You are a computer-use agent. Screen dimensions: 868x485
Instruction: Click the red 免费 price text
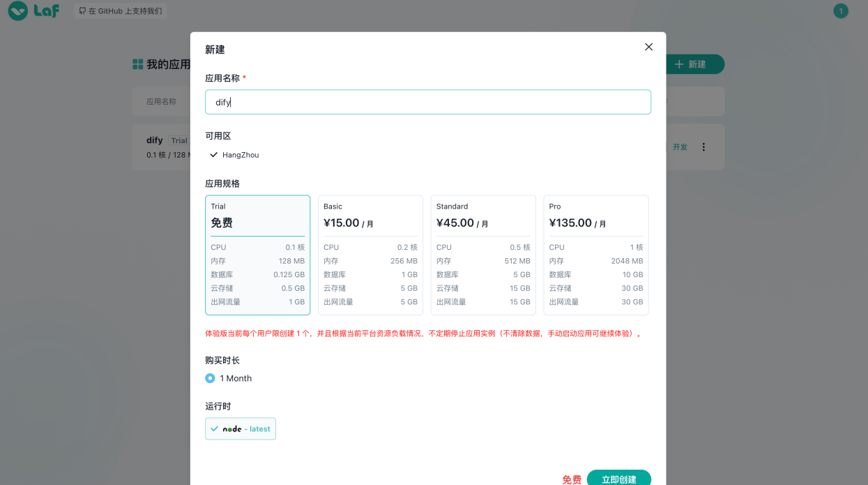point(572,479)
